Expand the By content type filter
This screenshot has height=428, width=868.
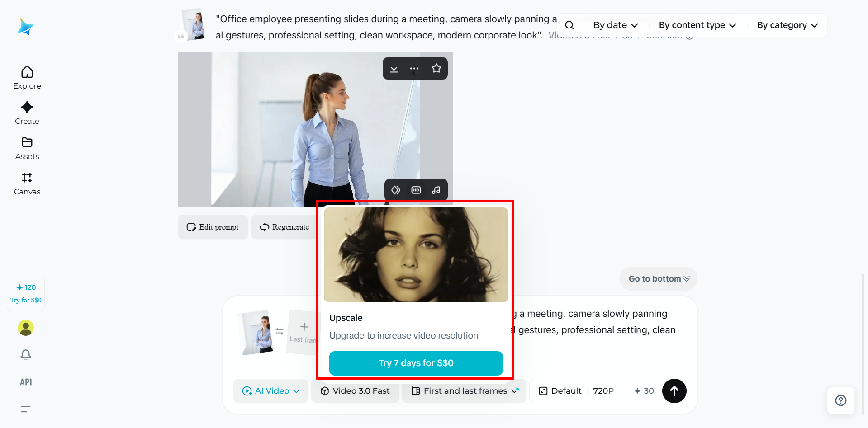tap(697, 25)
